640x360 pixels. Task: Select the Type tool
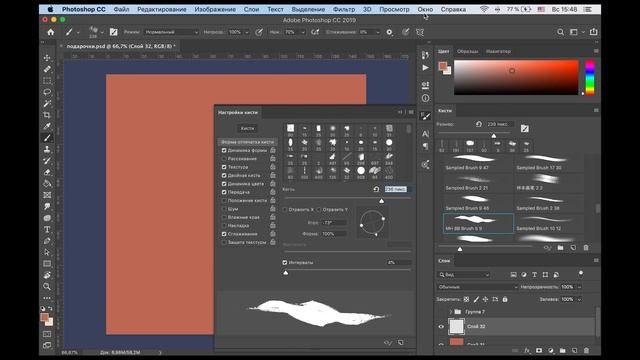(x=47, y=229)
